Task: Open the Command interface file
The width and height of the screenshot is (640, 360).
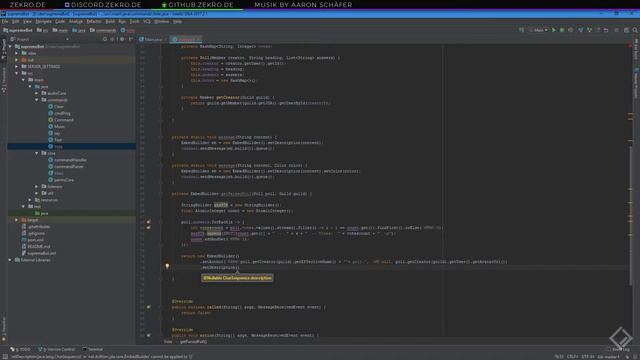Action: click(x=61, y=120)
